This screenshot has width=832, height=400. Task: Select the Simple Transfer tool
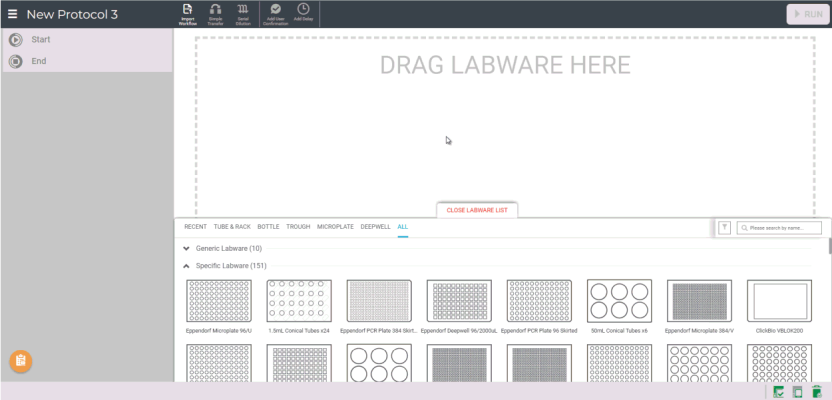(x=215, y=14)
